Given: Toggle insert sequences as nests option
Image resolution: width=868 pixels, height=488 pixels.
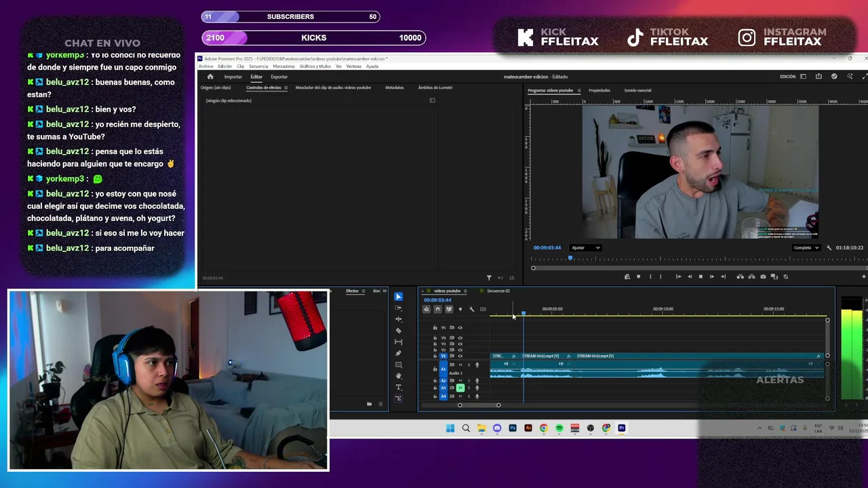Looking at the screenshot, I should [427, 309].
